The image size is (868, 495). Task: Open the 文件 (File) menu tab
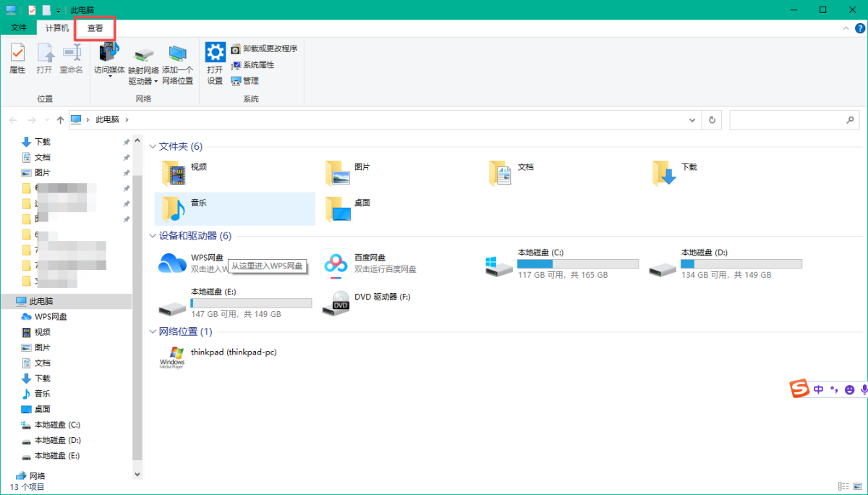pyautogui.click(x=19, y=28)
